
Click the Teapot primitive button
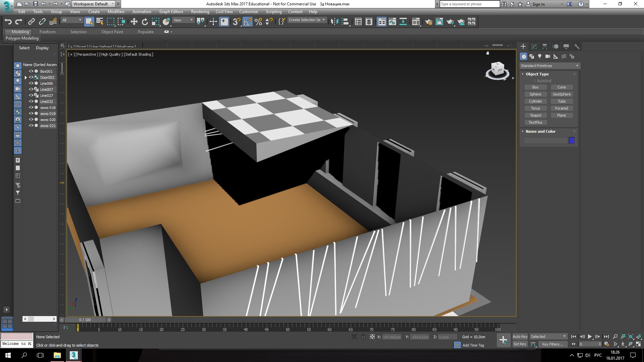coord(535,115)
